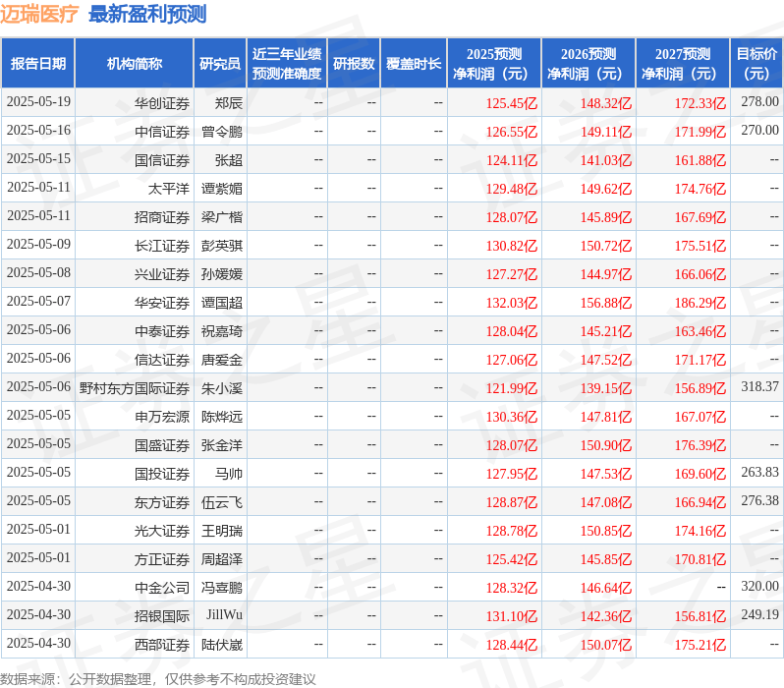The width and height of the screenshot is (784, 688).
Task: Click the 161.88亿 profit forecast value
Action: (x=700, y=160)
